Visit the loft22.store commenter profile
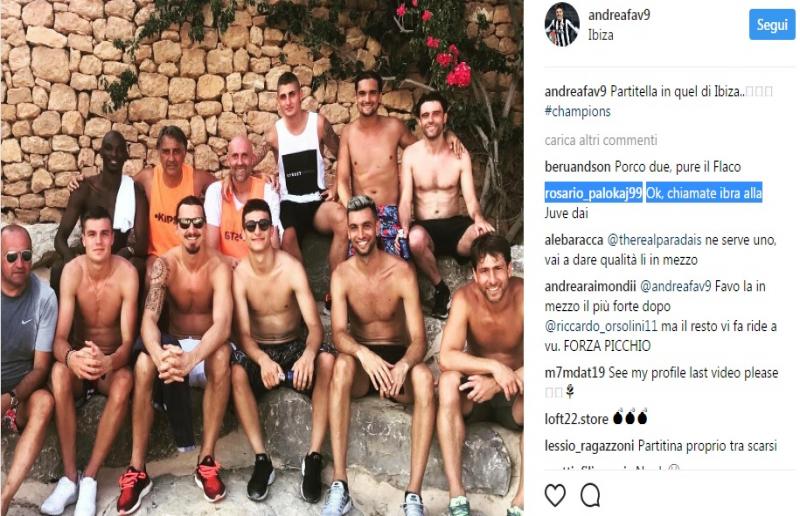Screen dimensions: 800x516 coord(577,419)
